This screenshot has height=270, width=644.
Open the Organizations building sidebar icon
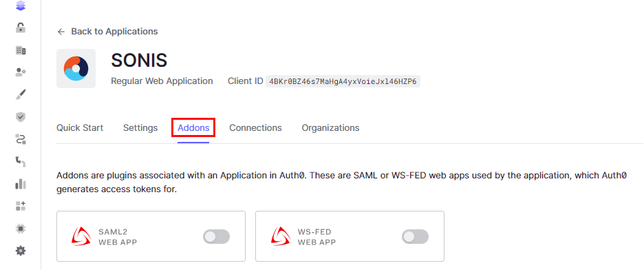click(x=21, y=50)
